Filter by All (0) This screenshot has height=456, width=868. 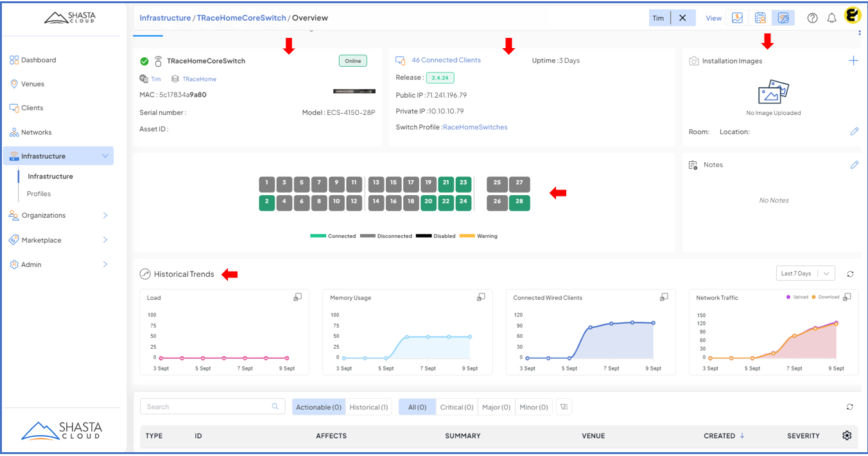point(417,407)
